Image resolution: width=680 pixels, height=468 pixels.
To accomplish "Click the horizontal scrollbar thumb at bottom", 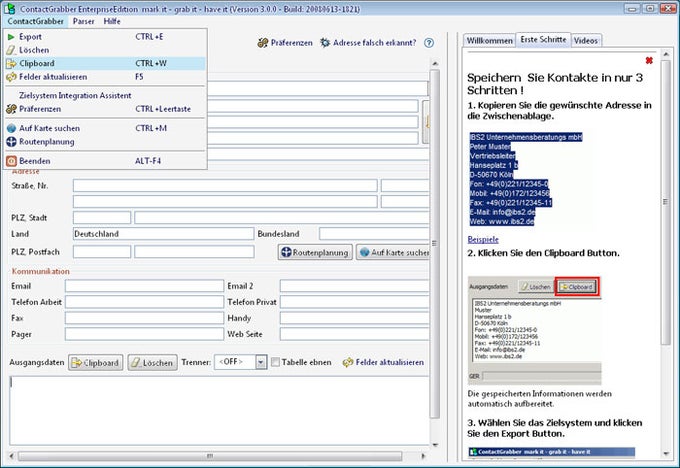I will (x=210, y=456).
